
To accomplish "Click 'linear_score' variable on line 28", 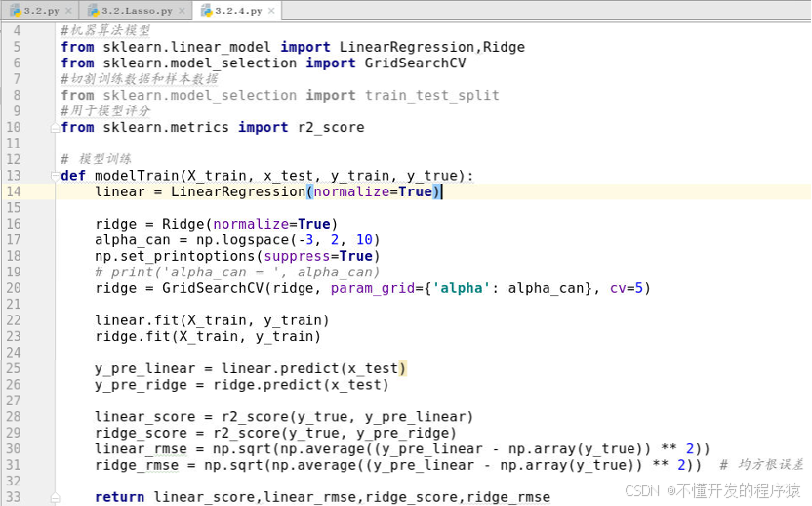I will 145,417.
